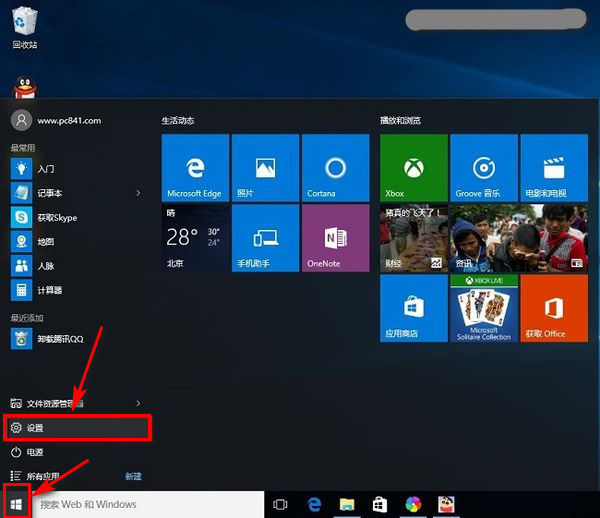Image resolution: width=600 pixels, height=518 pixels.
Task: Open the Microsoft Edge tile
Action: 195,168
